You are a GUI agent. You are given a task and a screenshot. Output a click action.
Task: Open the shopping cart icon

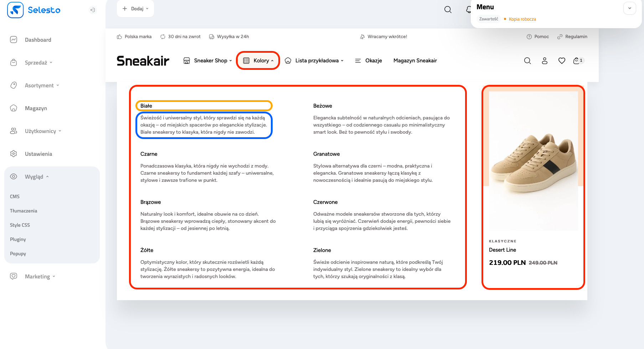tap(577, 61)
